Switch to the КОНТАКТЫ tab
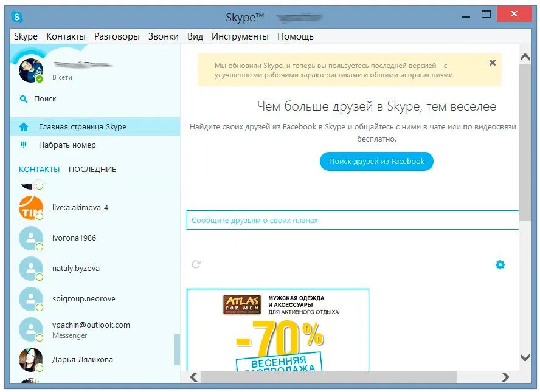Screen dimensions: 540x392 (40, 170)
